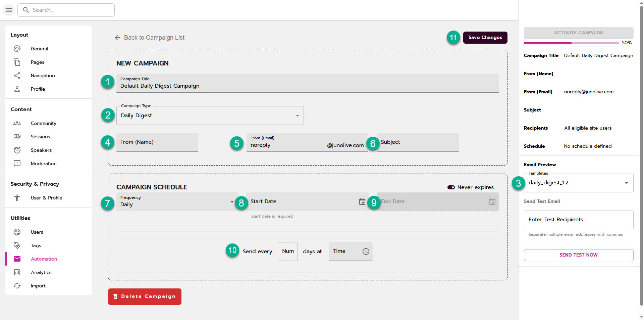Toggle the Never expires switch

pos(451,187)
